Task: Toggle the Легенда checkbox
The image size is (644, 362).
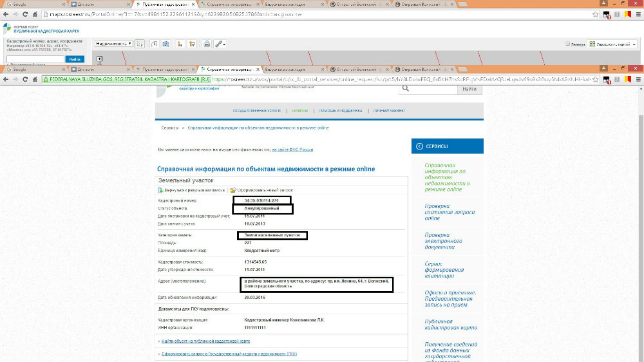Action: coord(567,44)
